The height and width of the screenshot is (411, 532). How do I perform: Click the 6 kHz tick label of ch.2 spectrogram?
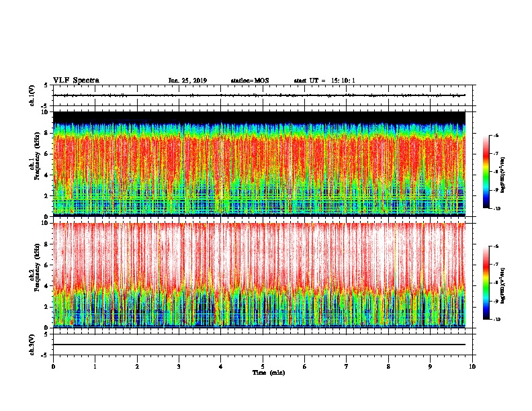[x=48, y=265]
